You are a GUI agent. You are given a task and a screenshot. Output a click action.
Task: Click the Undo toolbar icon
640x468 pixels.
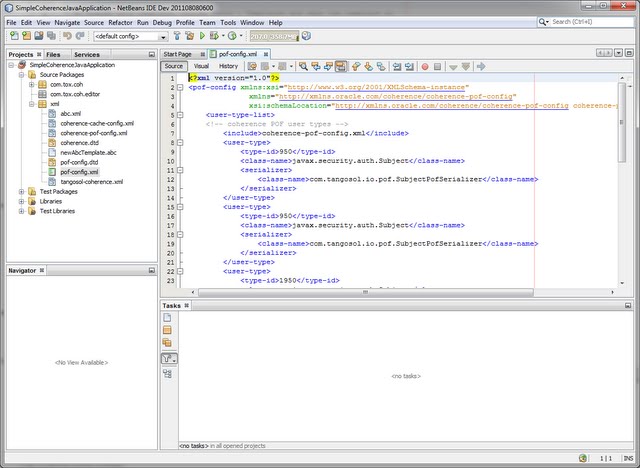coord(67,36)
